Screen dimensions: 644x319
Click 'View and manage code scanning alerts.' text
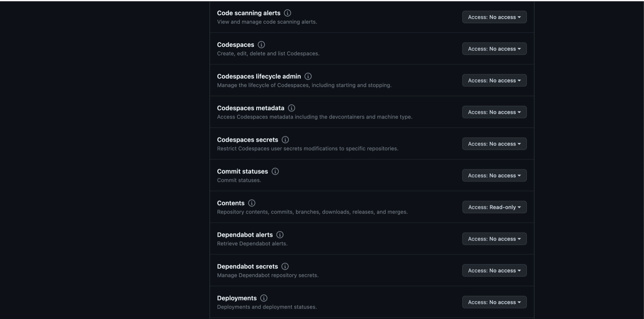(267, 22)
